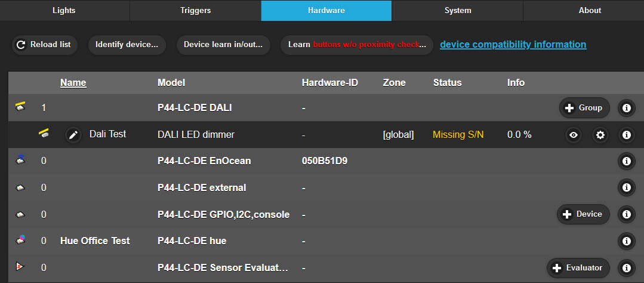This screenshot has height=283, width=644.
Task: Open settings gear for Dali Test device
Action: [x=600, y=135]
